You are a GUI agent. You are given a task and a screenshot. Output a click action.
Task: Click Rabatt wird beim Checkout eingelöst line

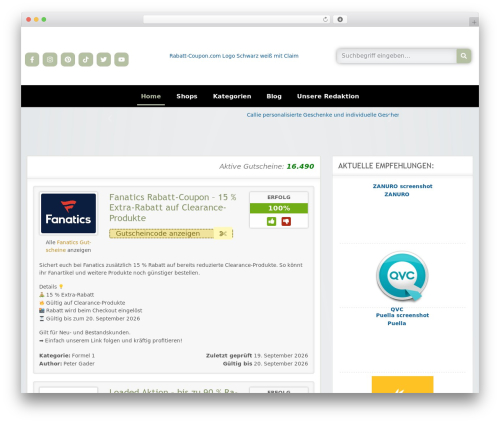pyautogui.click(x=91, y=310)
